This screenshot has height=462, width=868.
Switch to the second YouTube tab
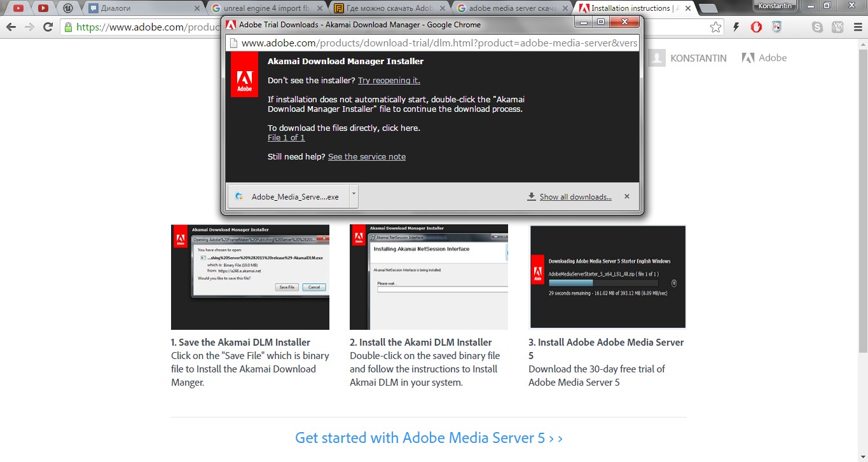click(43, 8)
